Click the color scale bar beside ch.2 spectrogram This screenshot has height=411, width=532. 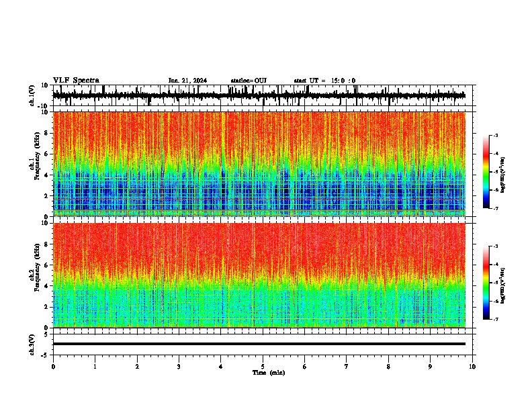486,283
